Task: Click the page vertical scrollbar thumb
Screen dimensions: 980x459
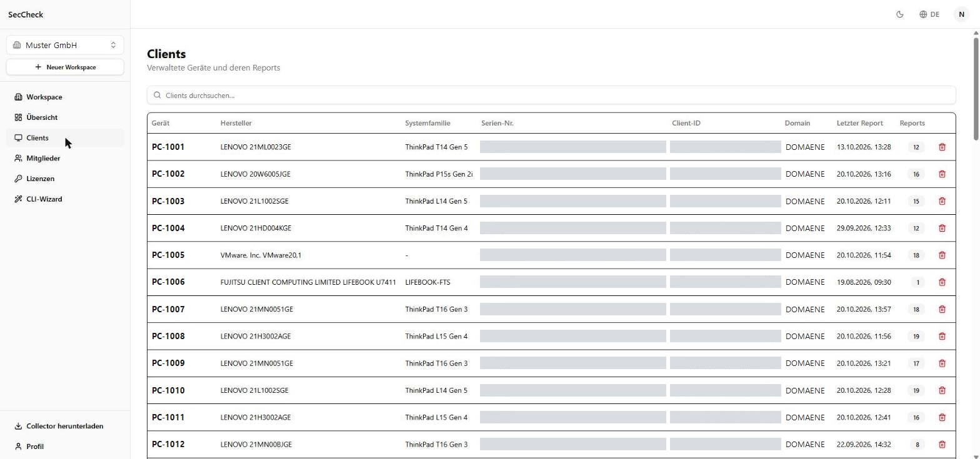Action: [x=976, y=89]
